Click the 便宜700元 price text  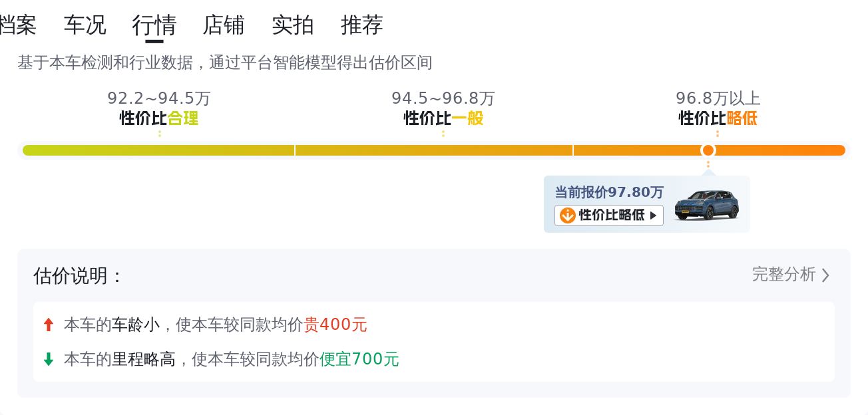point(359,359)
